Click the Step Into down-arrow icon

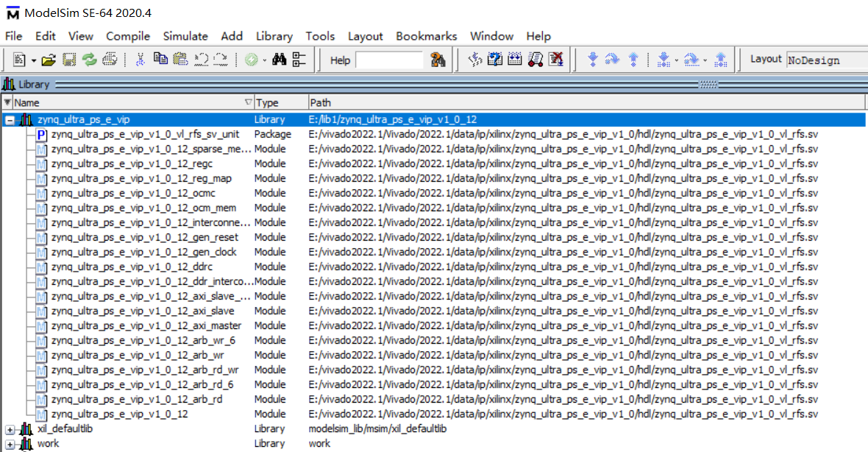click(593, 60)
